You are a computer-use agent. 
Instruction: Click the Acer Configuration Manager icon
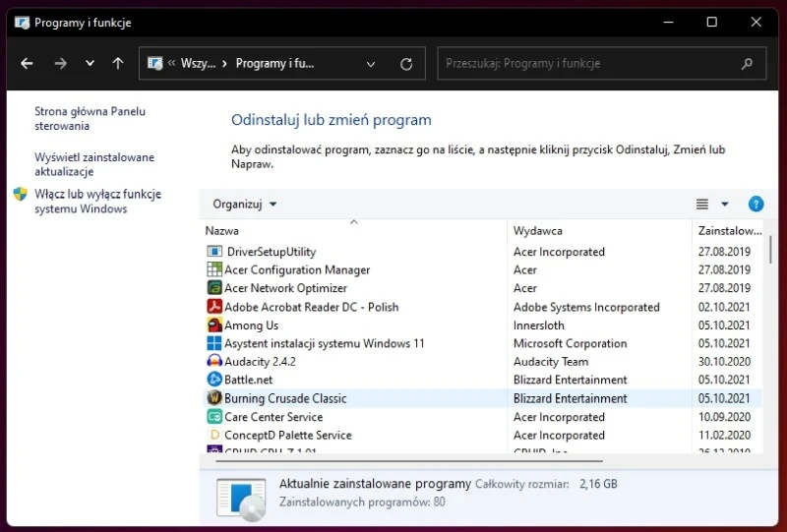pos(214,269)
